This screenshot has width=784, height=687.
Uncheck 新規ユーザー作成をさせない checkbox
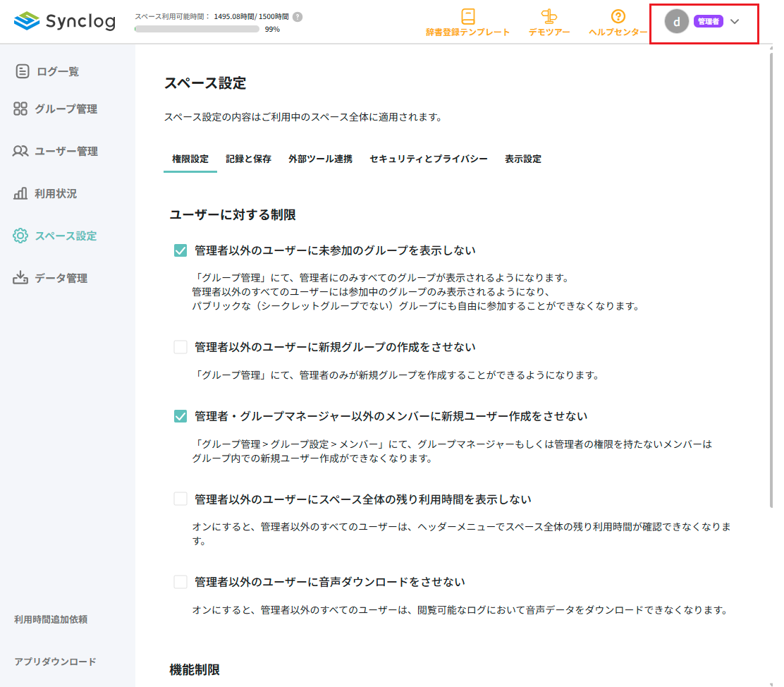click(x=180, y=416)
